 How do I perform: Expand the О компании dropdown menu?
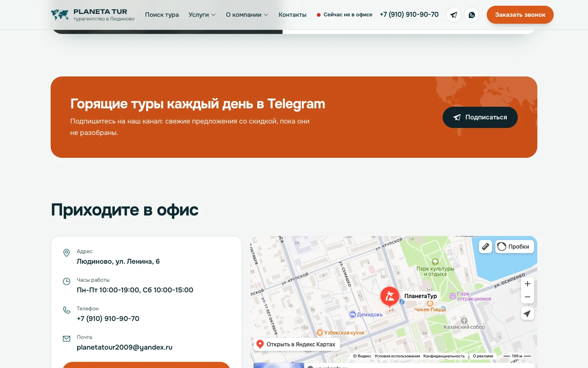pos(247,15)
